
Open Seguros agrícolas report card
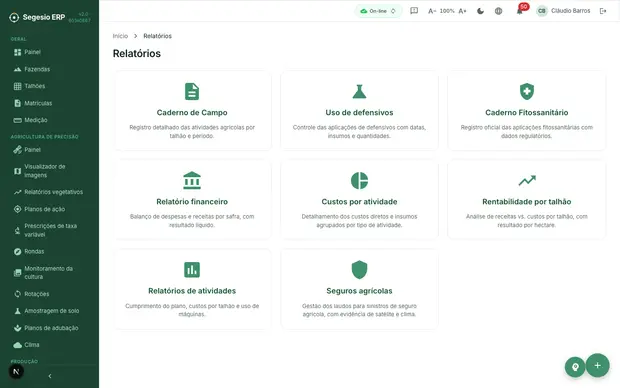[359, 289]
